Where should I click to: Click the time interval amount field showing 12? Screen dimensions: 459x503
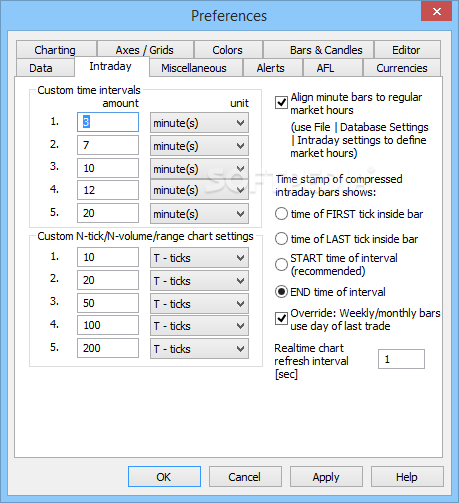click(x=108, y=190)
